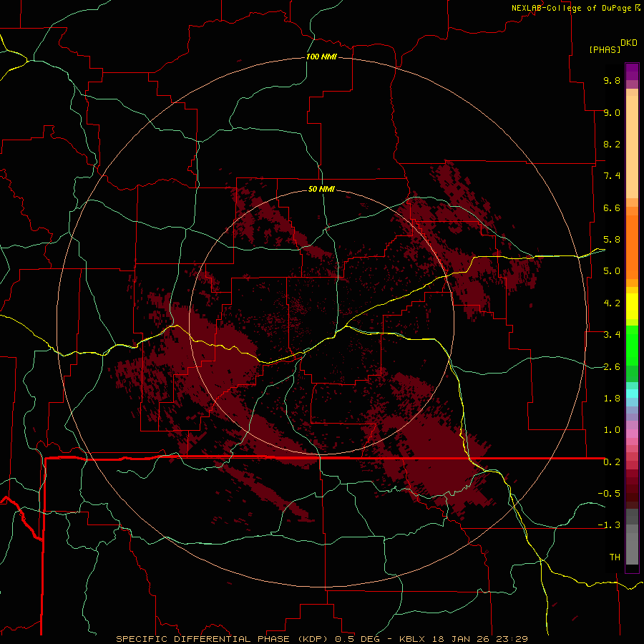
Task: Click the KBLX station identifier in the caption
Action: 411,639
